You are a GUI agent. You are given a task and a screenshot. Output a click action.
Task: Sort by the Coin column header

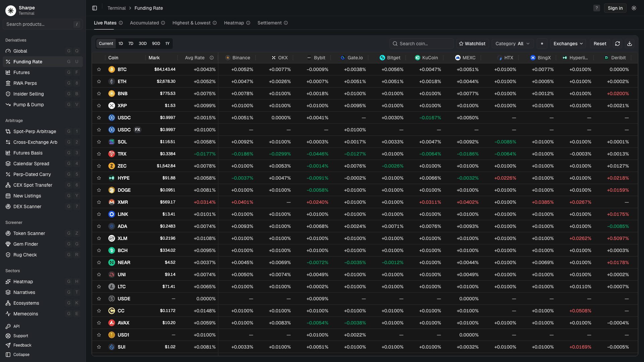[x=113, y=58]
